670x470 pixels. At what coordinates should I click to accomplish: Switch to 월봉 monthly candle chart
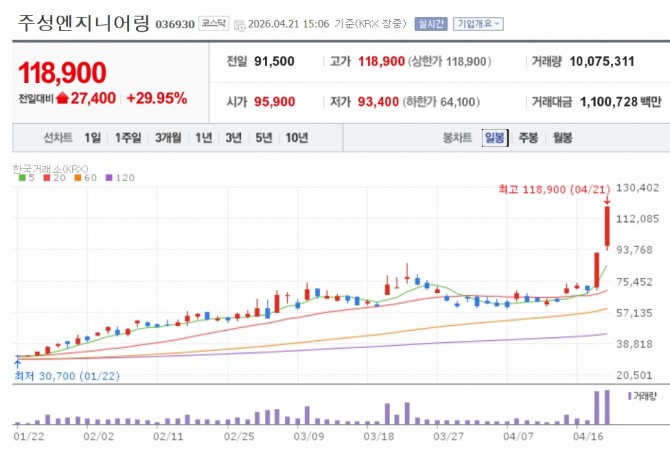click(x=562, y=138)
